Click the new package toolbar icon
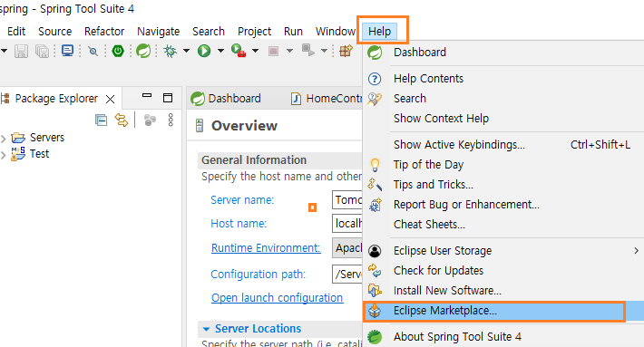This screenshot has height=347, width=644. point(346,51)
